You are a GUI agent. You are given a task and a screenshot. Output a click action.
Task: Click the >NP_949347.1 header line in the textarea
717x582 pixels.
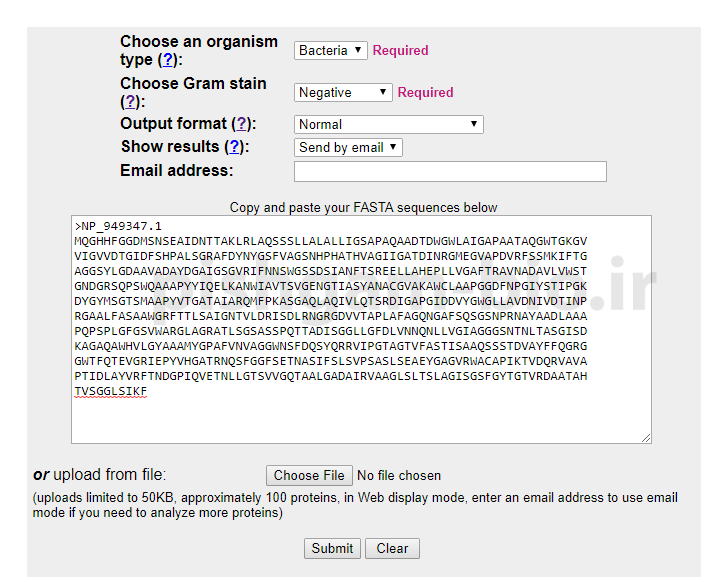[118, 226]
